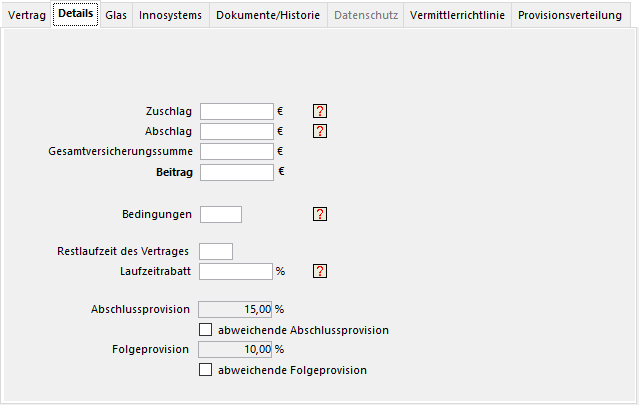Select the Bedingungen input box

221,214
